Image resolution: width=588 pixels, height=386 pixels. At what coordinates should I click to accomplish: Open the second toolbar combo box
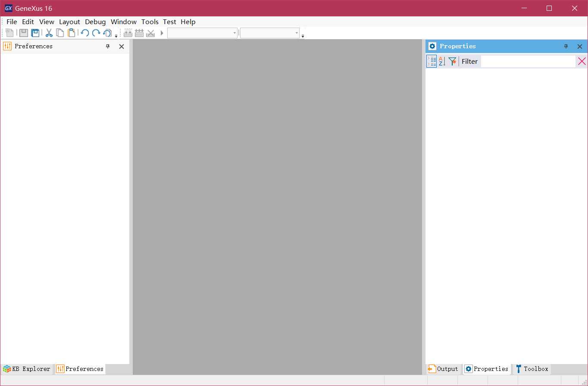270,33
